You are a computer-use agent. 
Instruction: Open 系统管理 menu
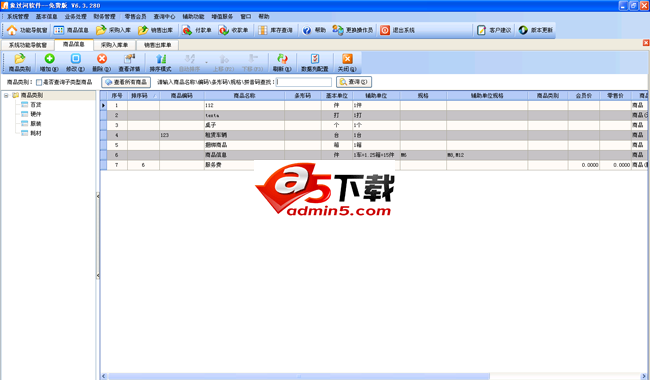tap(18, 17)
